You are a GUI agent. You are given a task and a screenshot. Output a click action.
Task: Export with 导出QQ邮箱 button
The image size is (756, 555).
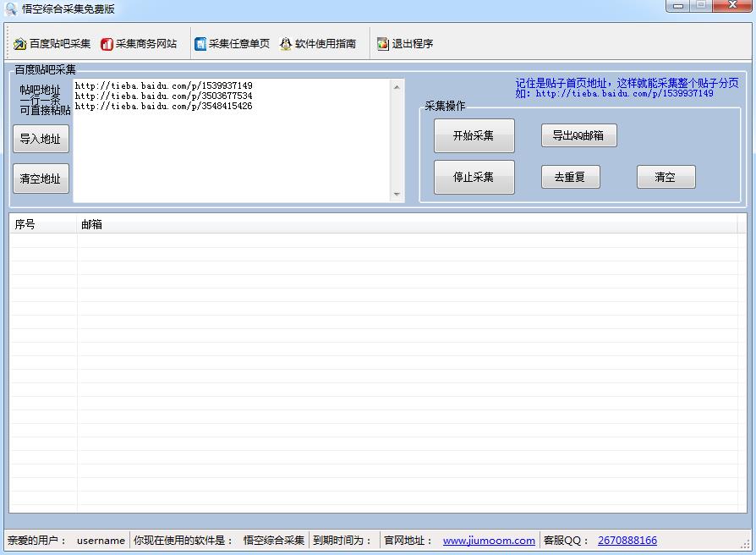(x=578, y=135)
